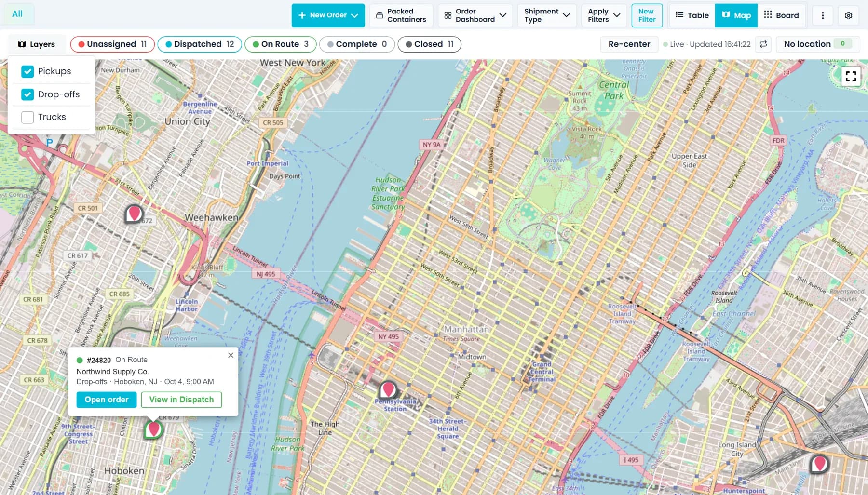Switch to the Table view tab
This screenshot has height=495, width=868.
(692, 15)
